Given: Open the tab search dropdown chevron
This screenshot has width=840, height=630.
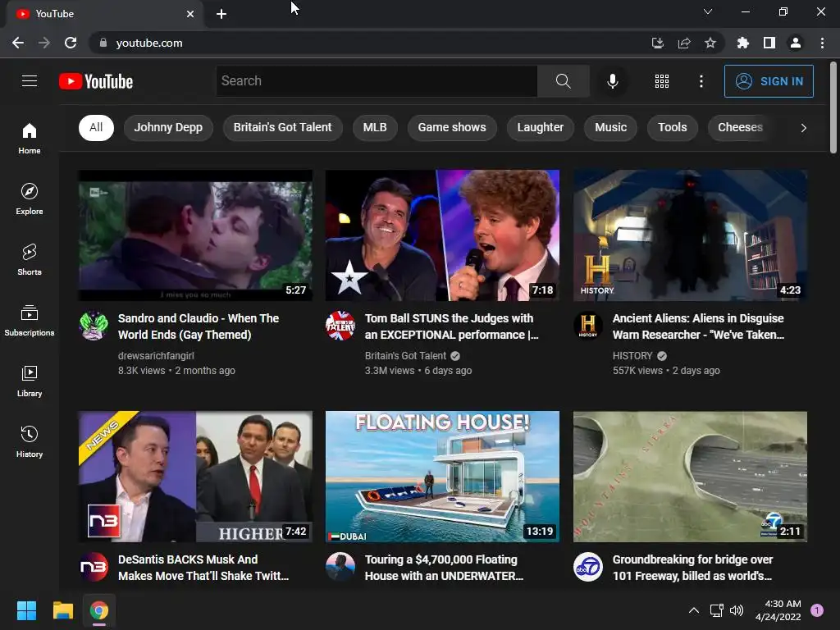Looking at the screenshot, I should tap(708, 11).
